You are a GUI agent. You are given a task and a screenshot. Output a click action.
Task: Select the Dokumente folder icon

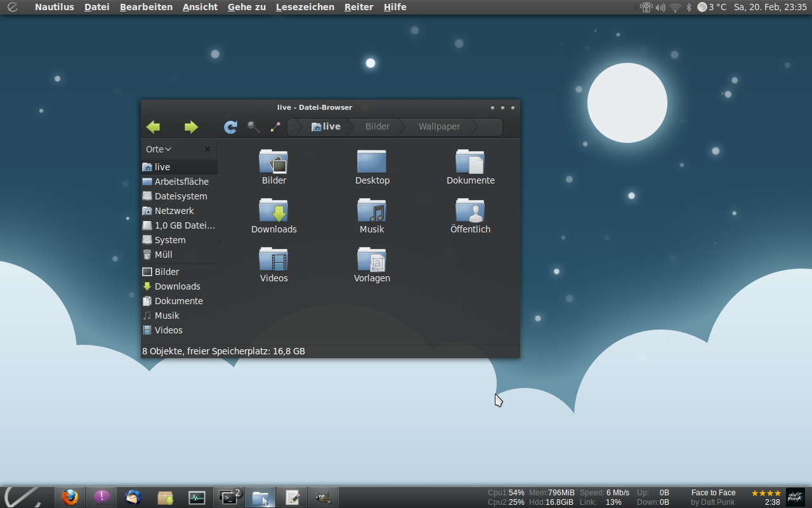[470, 162]
